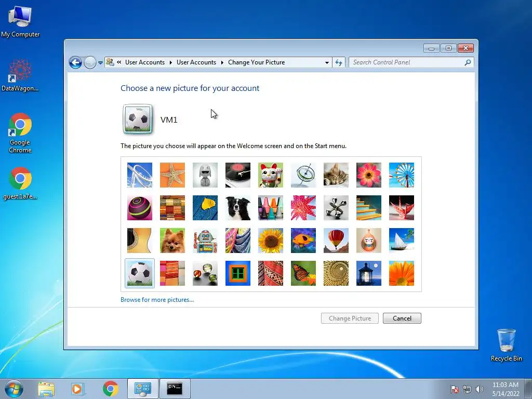This screenshot has height=399, width=532.
Task: Open the address bar history dropdown
Action: tap(327, 62)
